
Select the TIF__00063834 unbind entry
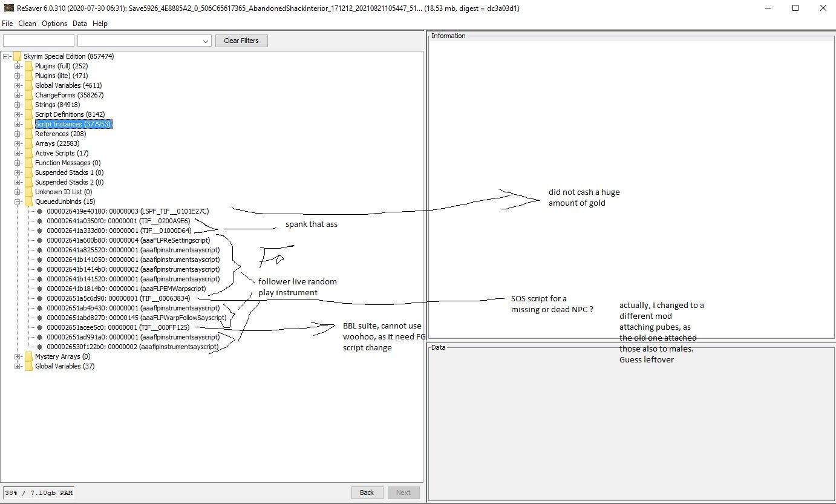[119, 298]
